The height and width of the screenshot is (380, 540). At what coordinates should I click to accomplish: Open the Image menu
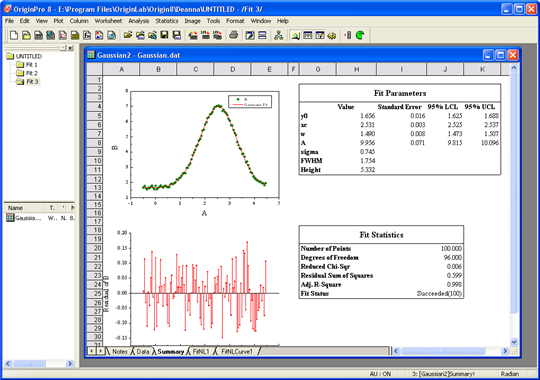pos(193,21)
